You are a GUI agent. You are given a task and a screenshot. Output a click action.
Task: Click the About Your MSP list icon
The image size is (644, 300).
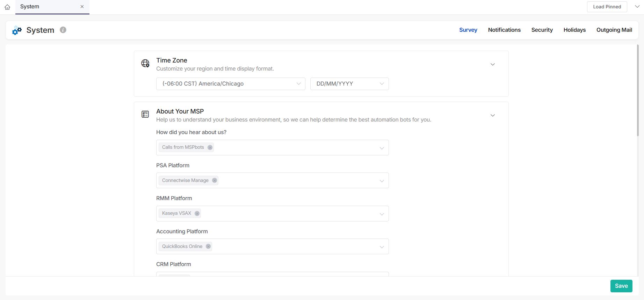(145, 114)
